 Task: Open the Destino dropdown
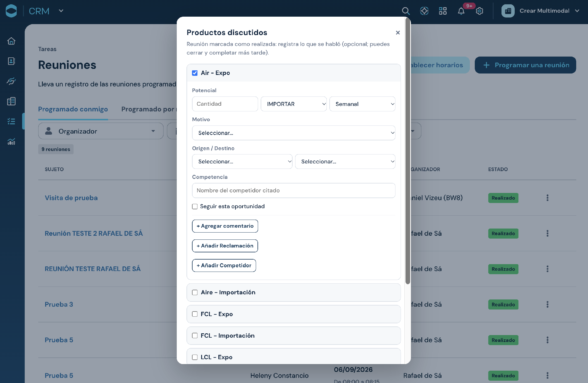tap(345, 162)
